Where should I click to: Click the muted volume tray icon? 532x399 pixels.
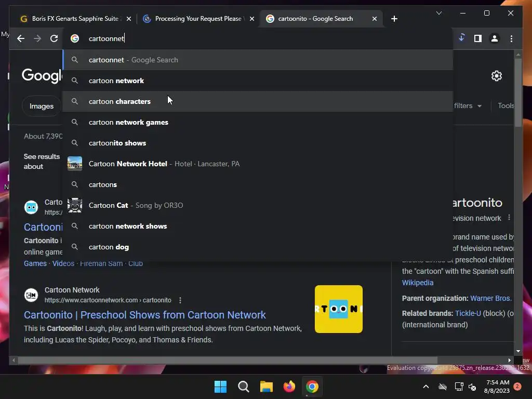coord(472,387)
